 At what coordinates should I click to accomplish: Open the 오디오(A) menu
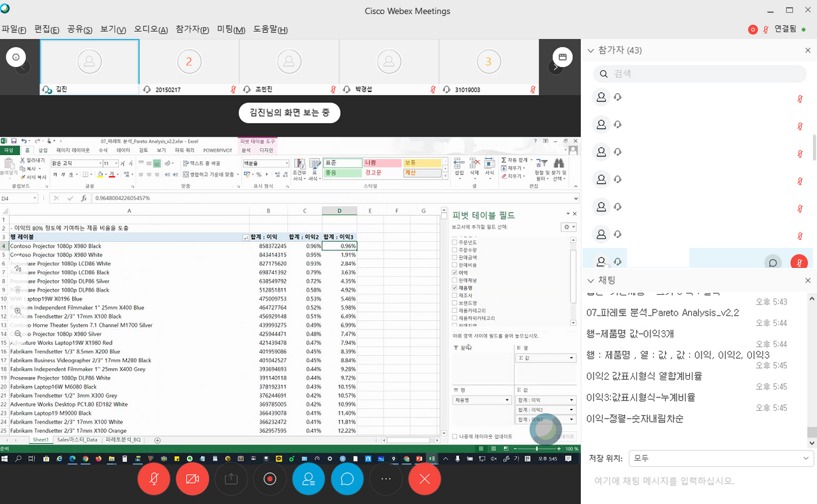(151, 29)
